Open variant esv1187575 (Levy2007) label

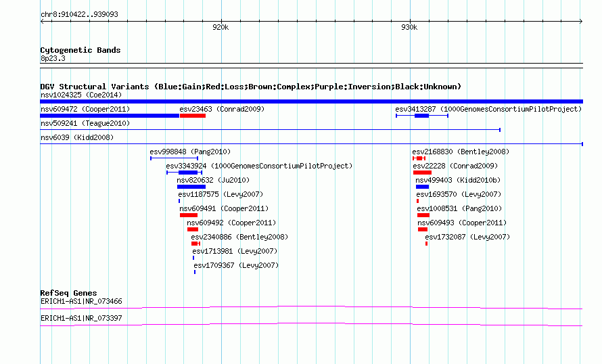[x=221, y=194]
